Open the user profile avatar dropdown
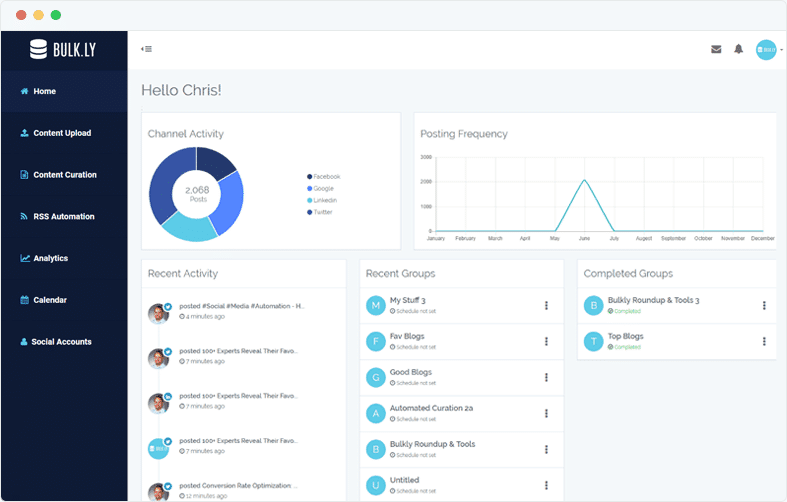787x502 pixels. [767, 50]
